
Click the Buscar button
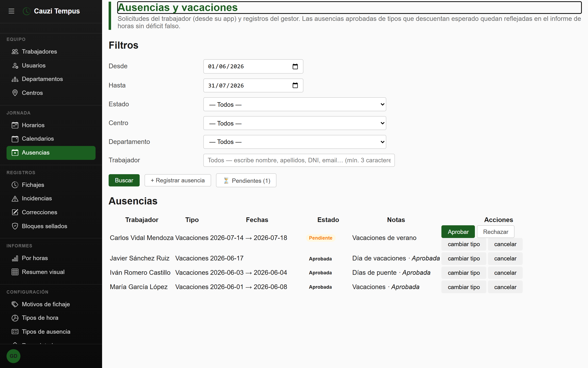tap(124, 180)
